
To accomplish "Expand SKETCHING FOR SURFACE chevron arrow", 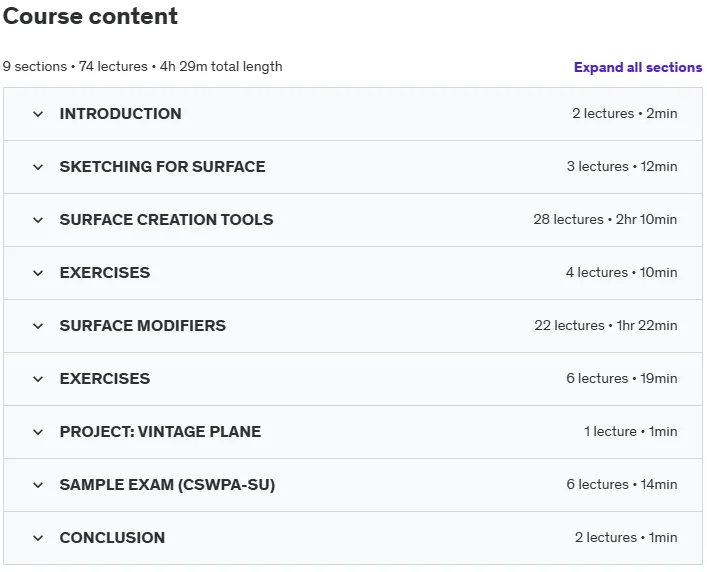I will point(38,167).
